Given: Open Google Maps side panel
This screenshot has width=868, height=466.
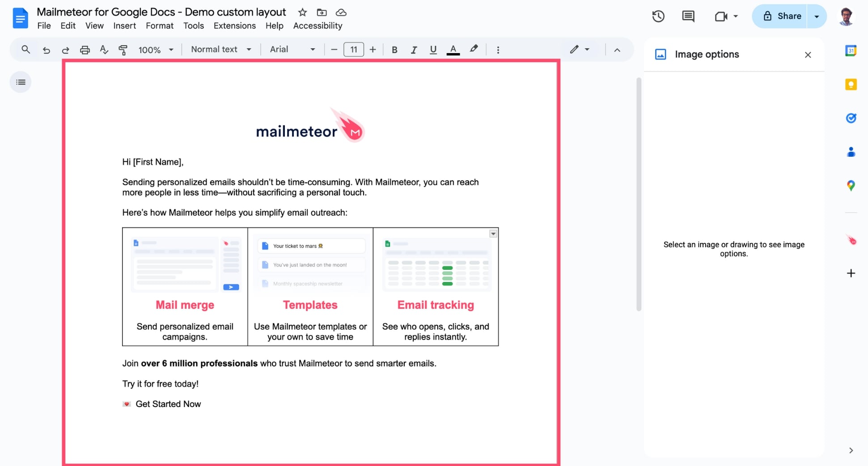Looking at the screenshot, I should click(x=851, y=185).
